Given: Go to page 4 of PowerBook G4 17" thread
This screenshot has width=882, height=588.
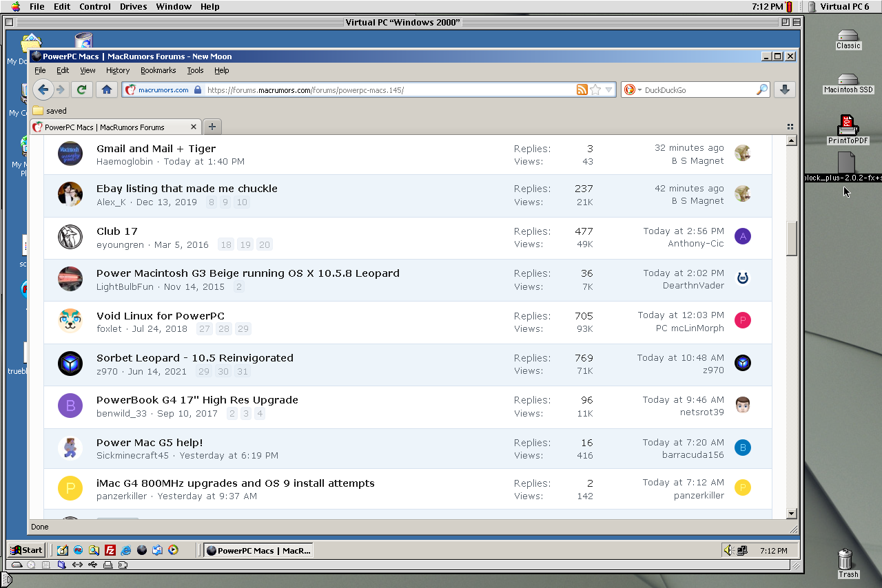Looking at the screenshot, I should click(x=259, y=414).
